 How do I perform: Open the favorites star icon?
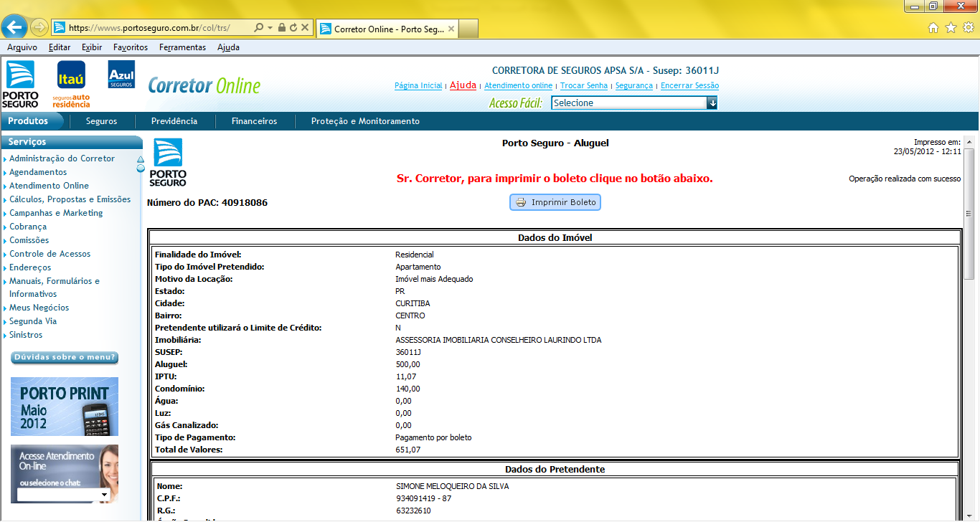pos(951,28)
